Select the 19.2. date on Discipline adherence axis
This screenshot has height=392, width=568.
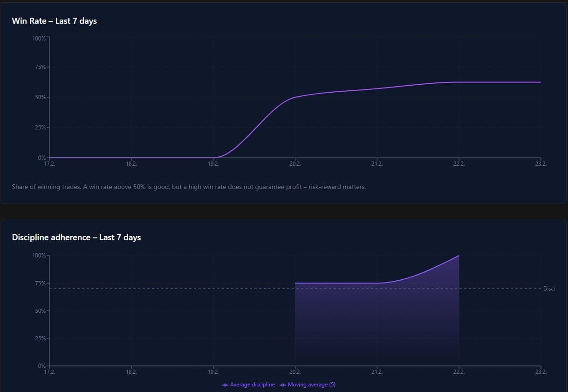coord(213,372)
